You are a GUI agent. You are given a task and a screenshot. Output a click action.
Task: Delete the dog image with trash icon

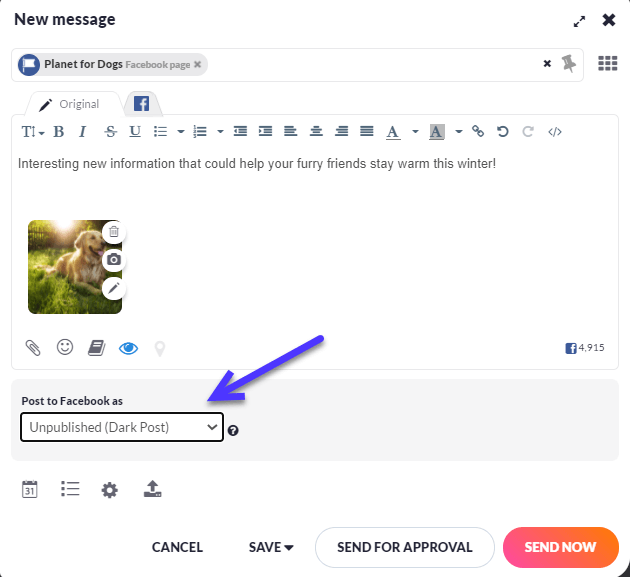coord(114,232)
